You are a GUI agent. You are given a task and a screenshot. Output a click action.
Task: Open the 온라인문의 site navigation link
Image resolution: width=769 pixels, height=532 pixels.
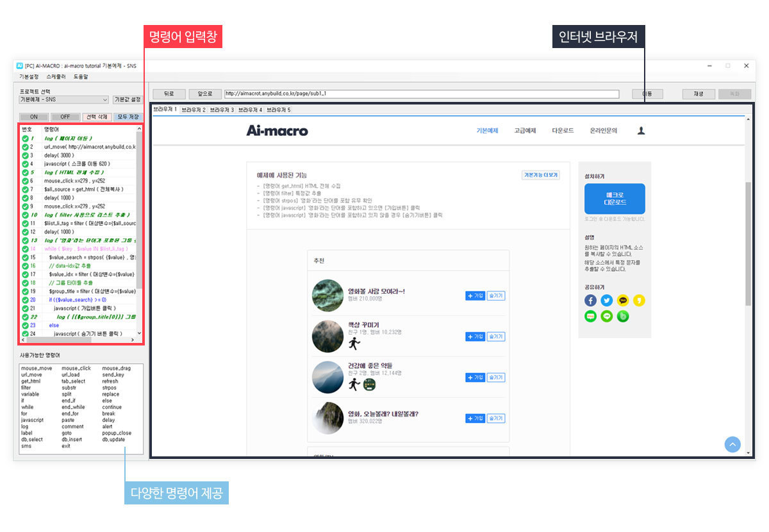tap(604, 131)
